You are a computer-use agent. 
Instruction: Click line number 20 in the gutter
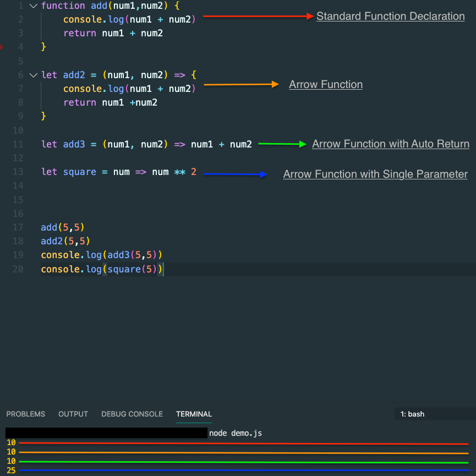18,269
